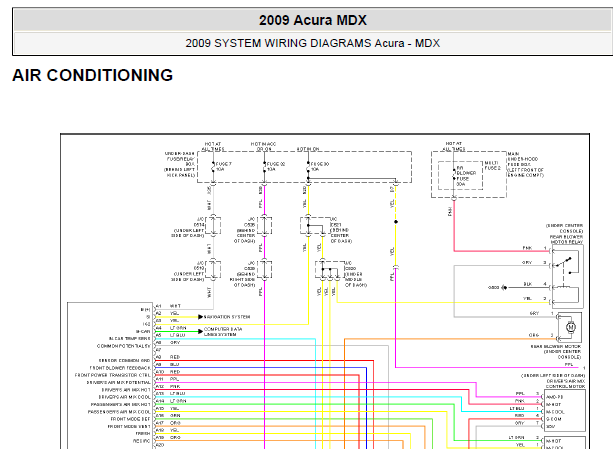Click the 'FRONT POWER TRANSISTOR CTRL' pin label
The image size is (613, 449).
[x=113, y=375]
